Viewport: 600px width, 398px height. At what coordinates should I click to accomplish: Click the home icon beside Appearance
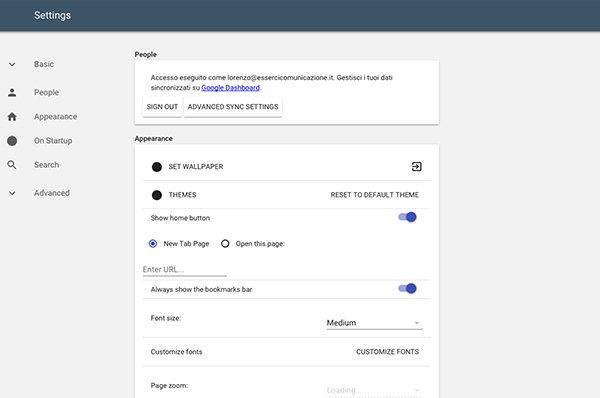tap(12, 116)
